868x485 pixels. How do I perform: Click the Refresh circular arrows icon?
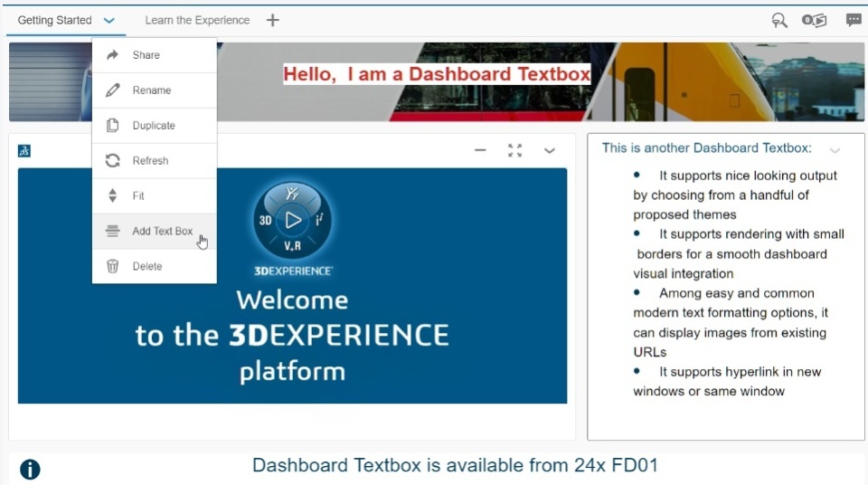(x=112, y=161)
